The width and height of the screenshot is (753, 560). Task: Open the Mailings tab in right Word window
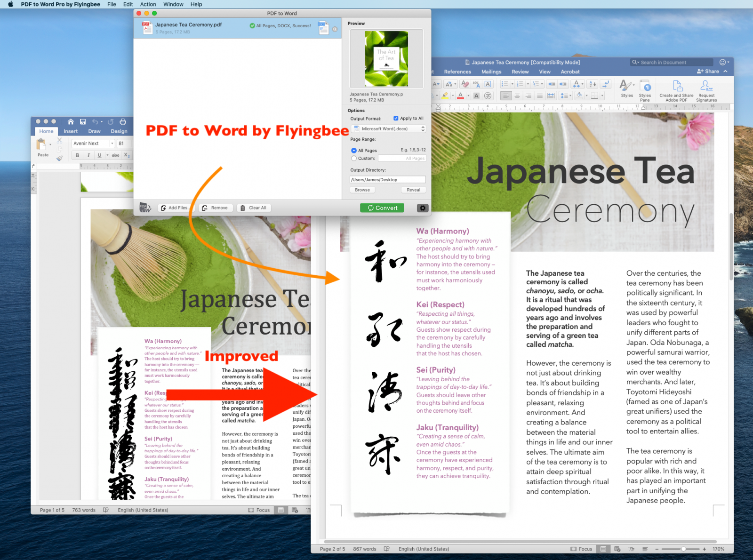pyautogui.click(x=491, y=72)
